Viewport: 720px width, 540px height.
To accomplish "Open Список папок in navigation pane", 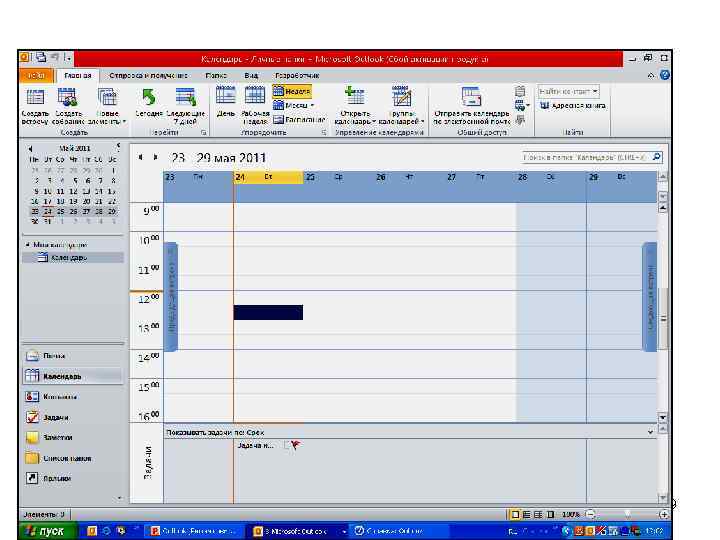I will 73,458.
